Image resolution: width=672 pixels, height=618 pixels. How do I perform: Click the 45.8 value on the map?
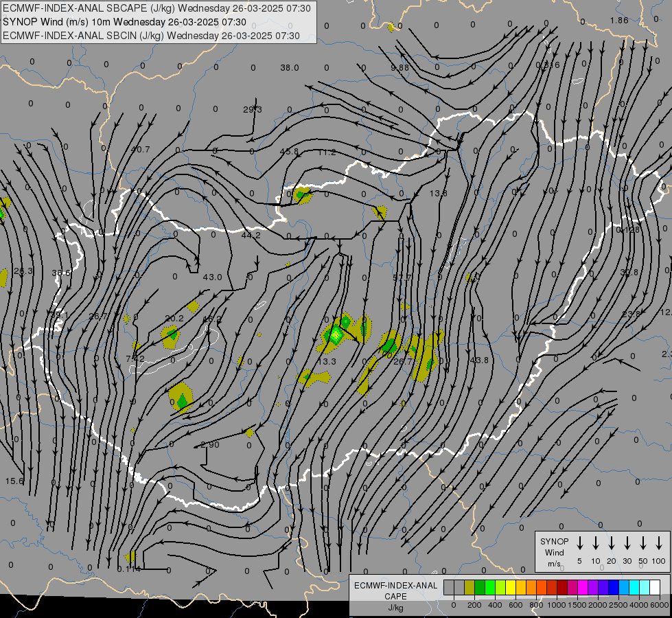click(x=289, y=152)
